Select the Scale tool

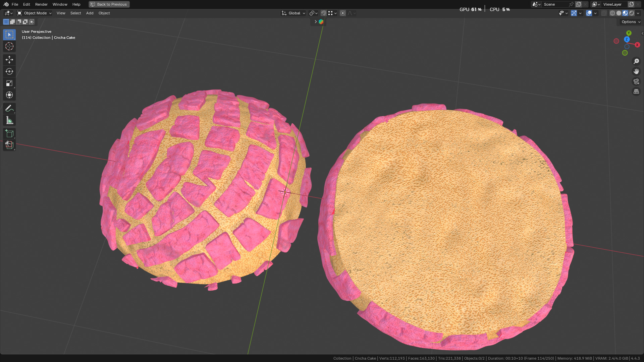(x=9, y=83)
